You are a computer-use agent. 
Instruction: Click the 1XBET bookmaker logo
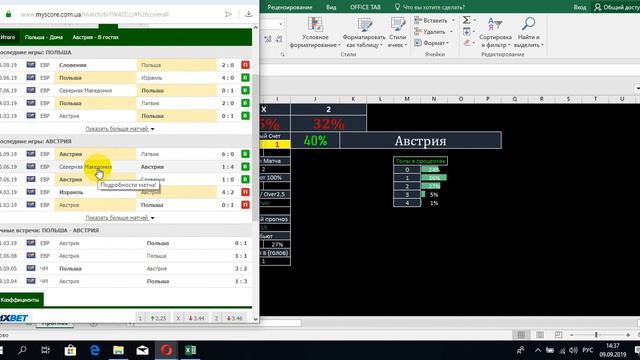point(14,318)
